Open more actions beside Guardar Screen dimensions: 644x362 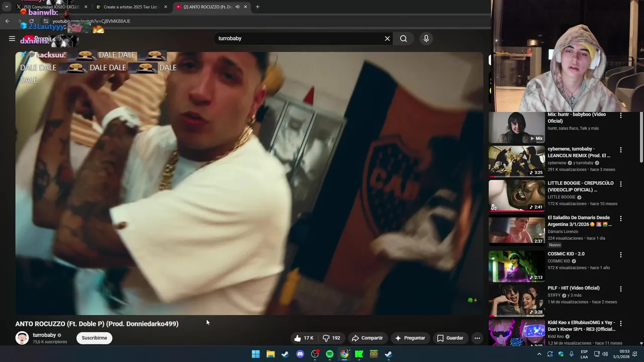point(477,338)
